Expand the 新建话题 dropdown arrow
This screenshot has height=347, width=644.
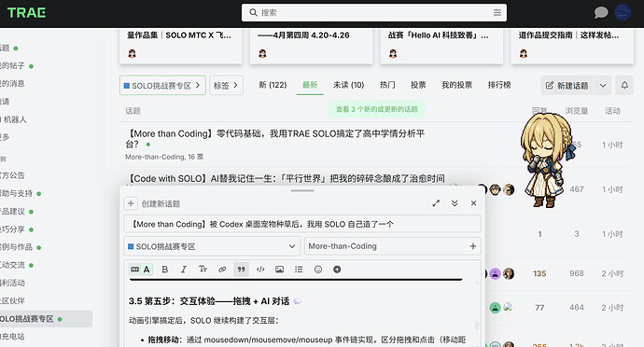[603, 86]
